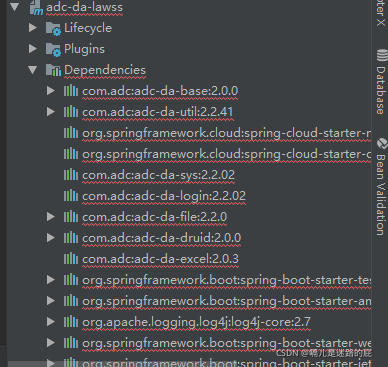Viewport: 388px width, 367px height.
Task: Select com.adc:adc-da-base:2.0.0 text
Action: tap(160, 91)
